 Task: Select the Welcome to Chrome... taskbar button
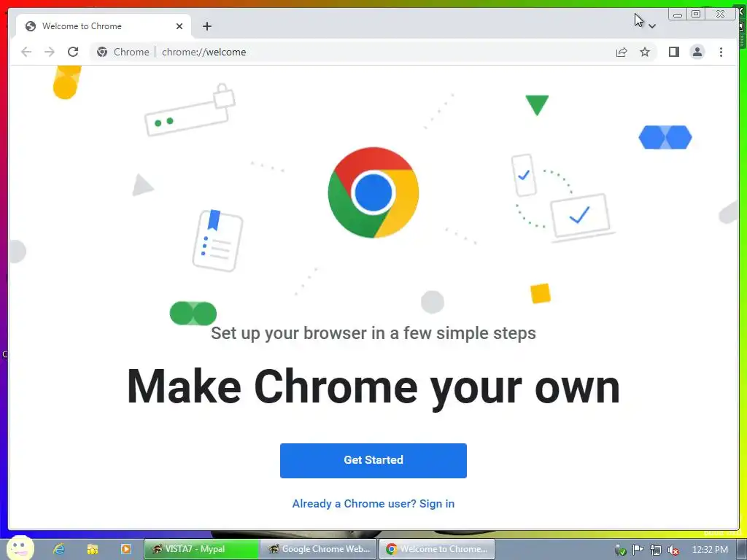(437, 549)
